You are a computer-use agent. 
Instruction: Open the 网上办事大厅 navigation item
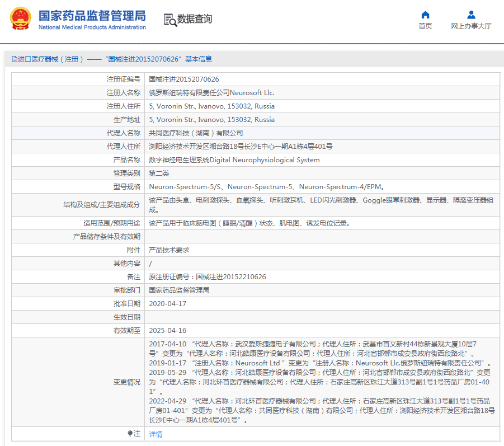tap(470, 26)
